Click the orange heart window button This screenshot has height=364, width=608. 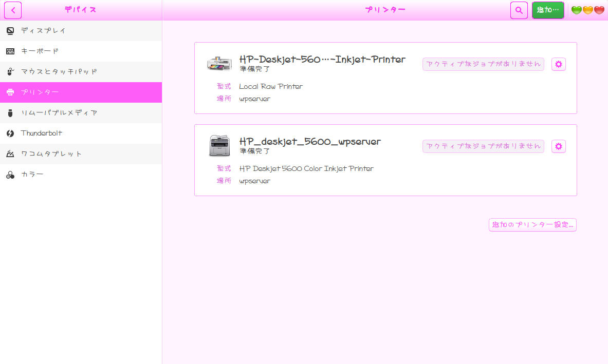tap(588, 10)
